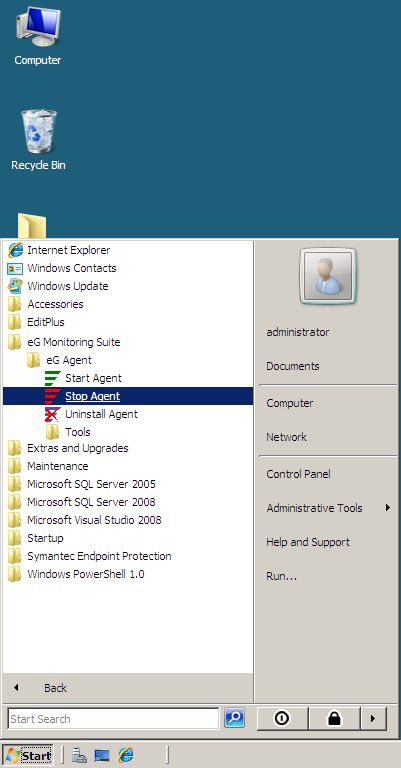This screenshot has width=401, height=768.
Task: Go Back to the main Start menu
Action: pos(127,688)
